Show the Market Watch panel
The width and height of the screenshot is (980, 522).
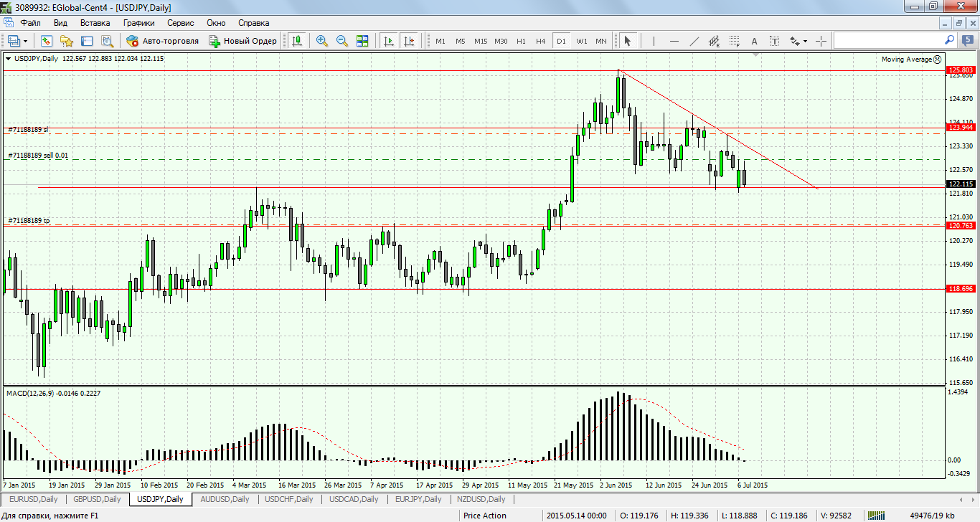[x=47, y=41]
